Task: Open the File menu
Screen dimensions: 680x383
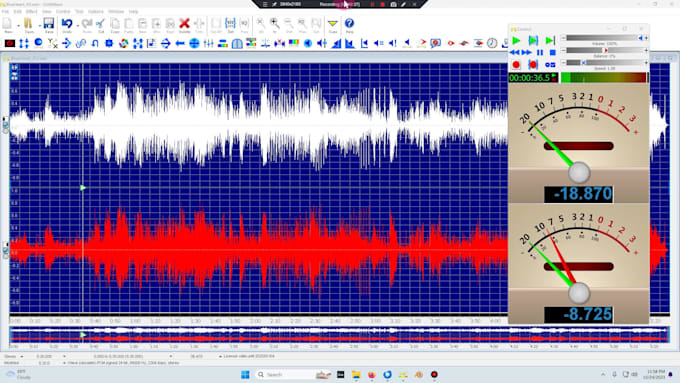Action: tap(5, 11)
